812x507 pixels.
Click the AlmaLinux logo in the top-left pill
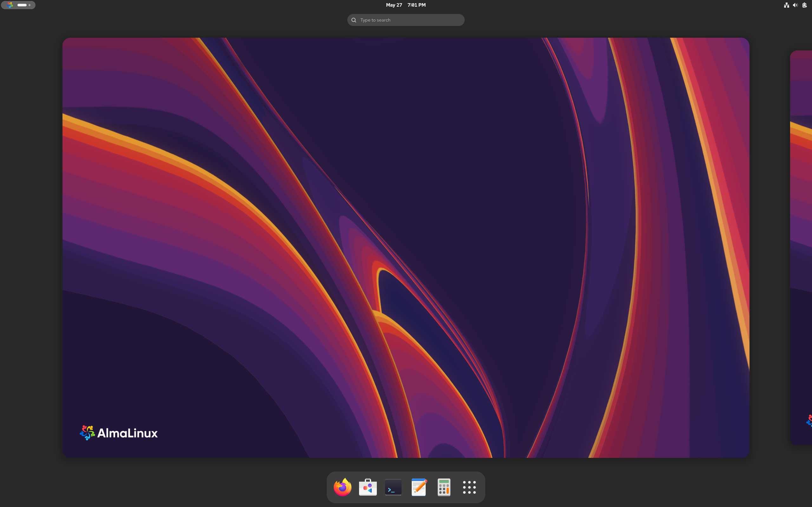point(10,5)
